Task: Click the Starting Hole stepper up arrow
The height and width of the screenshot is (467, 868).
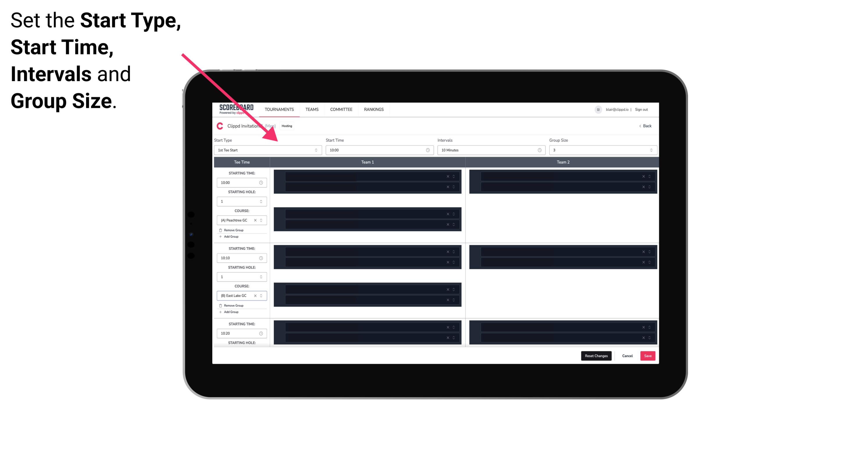Action: click(264, 199)
